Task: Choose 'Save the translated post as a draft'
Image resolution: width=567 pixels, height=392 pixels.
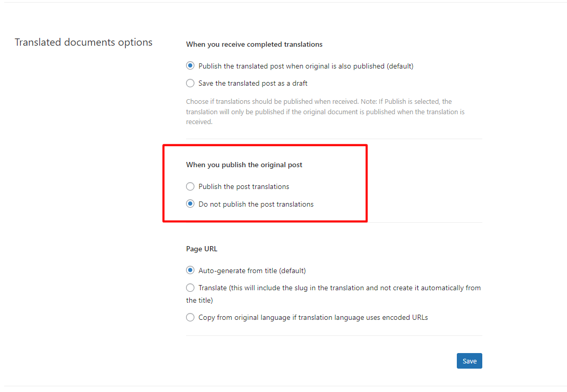Action: pos(190,83)
